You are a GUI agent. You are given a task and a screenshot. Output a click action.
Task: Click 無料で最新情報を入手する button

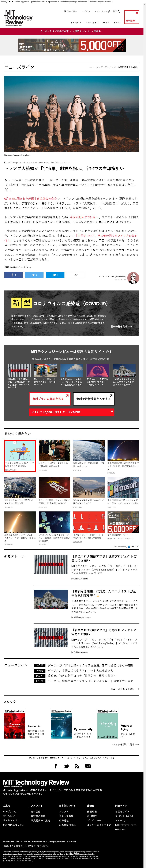click(x=94, y=399)
